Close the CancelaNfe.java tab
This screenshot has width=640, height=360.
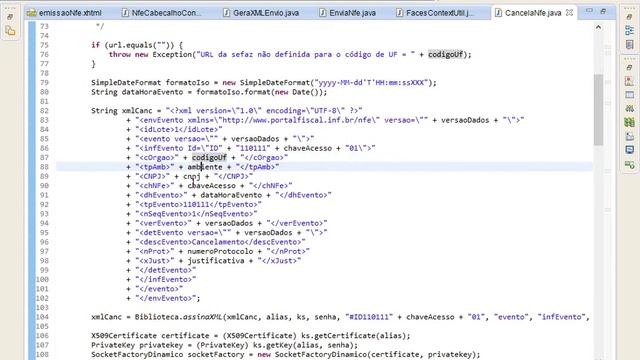pyautogui.click(x=569, y=13)
